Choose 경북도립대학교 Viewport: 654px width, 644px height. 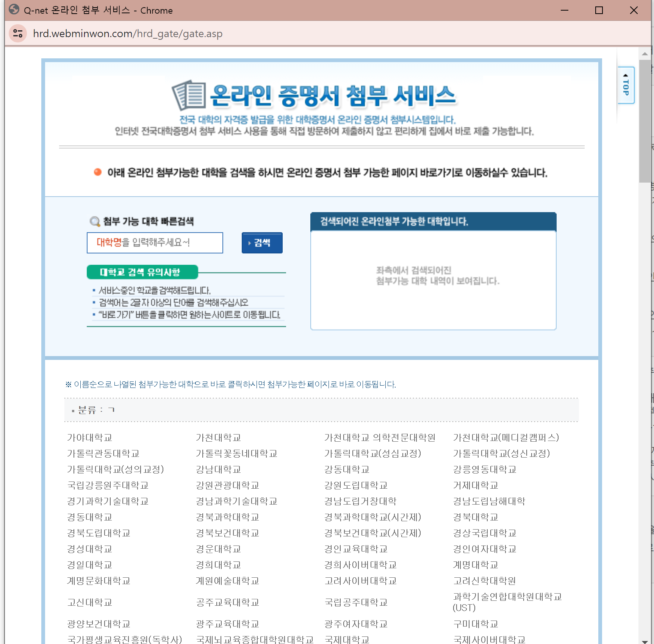pyautogui.click(x=99, y=533)
